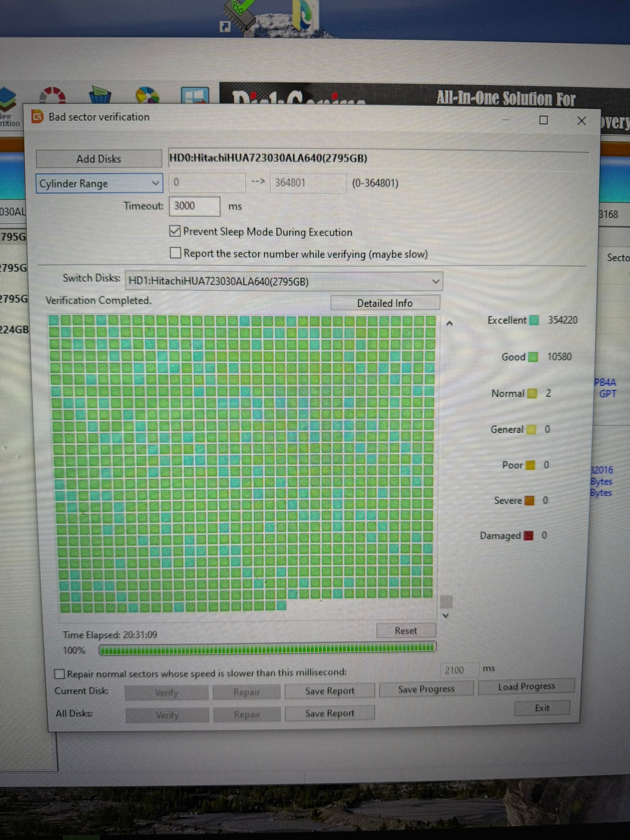Click the DiskGenius logo in dialog title bar
The height and width of the screenshot is (840, 630).
tap(37, 117)
